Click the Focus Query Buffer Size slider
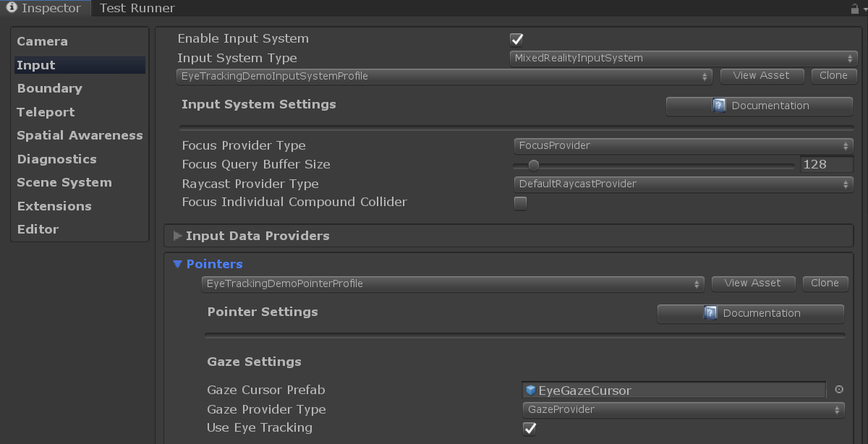The image size is (868, 444). (x=654, y=165)
